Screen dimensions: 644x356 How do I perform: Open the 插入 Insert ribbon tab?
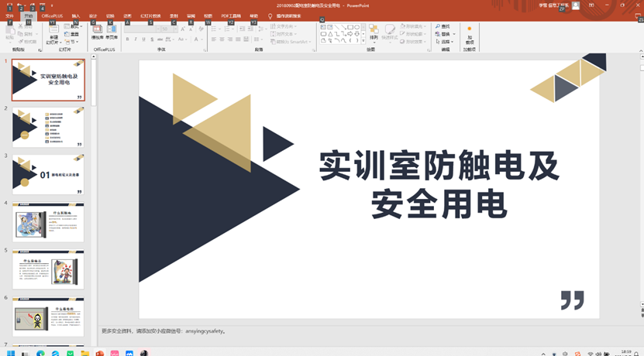[x=75, y=15]
